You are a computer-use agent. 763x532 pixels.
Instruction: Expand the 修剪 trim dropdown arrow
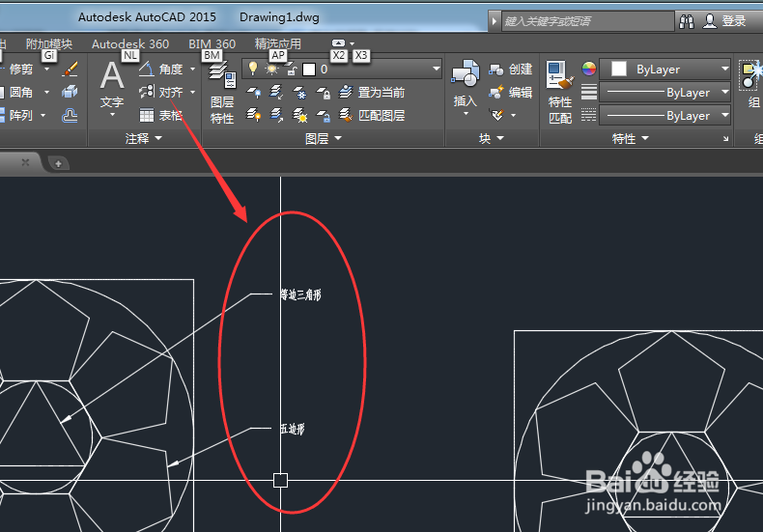click(x=46, y=70)
